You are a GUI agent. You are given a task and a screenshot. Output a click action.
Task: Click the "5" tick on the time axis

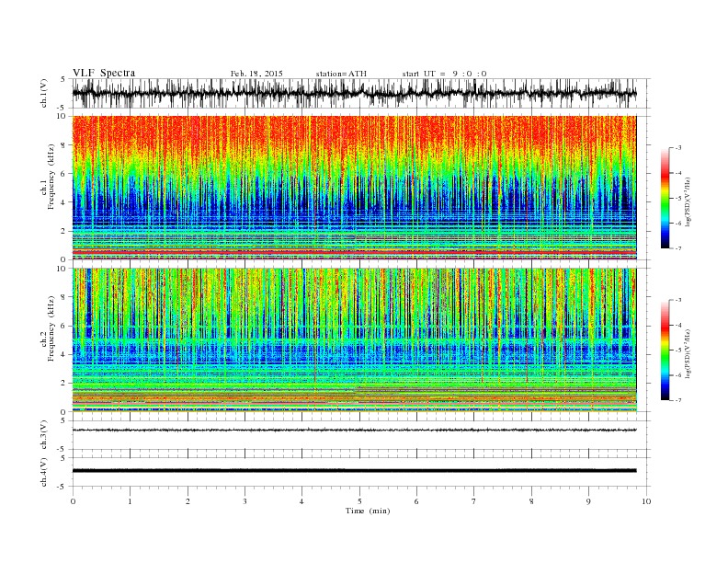click(359, 501)
